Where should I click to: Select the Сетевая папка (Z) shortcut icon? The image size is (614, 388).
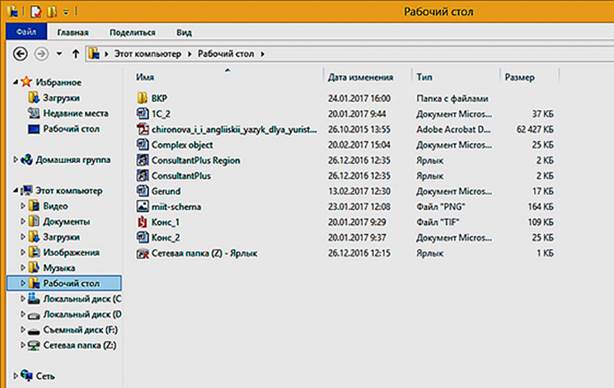[142, 253]
